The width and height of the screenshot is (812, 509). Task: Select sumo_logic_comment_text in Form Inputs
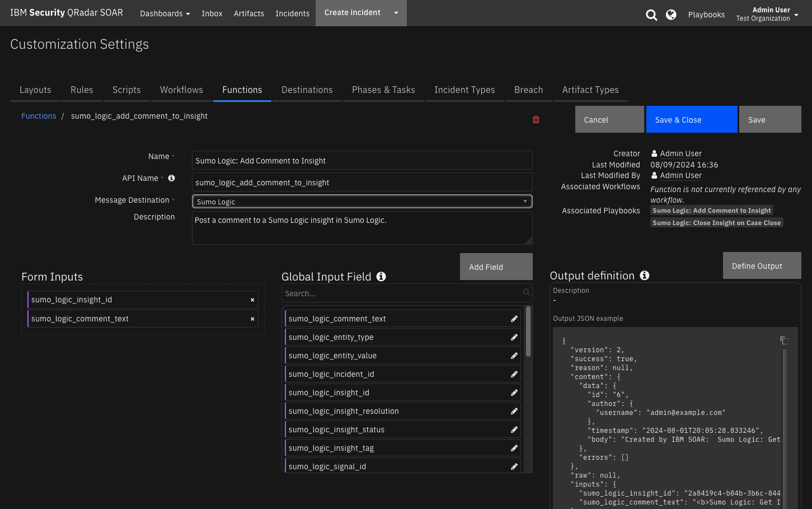[143, 319]
